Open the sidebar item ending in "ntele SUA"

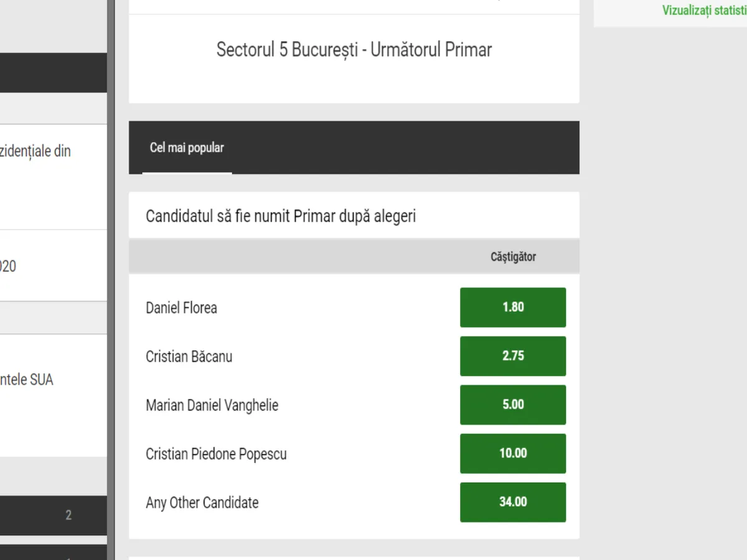pyautogui.click(x=27, y=380)
